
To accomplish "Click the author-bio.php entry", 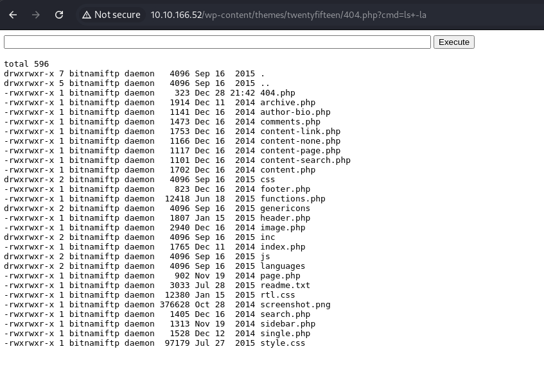I will 295,112.
